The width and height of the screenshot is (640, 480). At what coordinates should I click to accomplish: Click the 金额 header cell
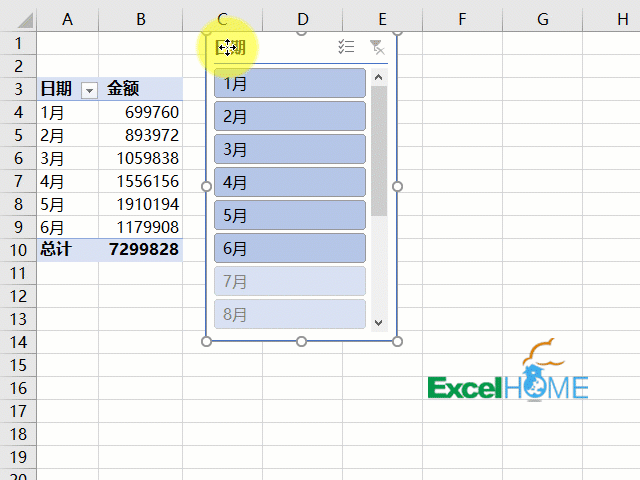(141, 89)
